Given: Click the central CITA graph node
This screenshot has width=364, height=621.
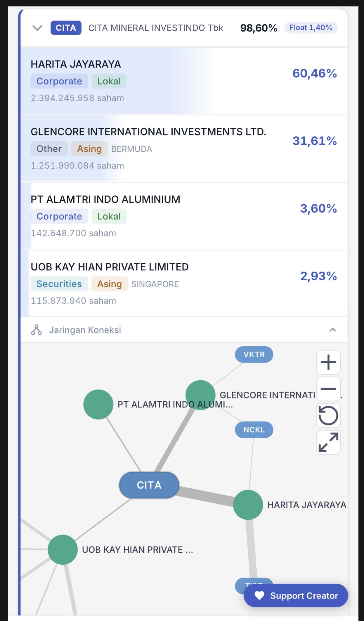Looking at the screenshot, I should point(149,485).
